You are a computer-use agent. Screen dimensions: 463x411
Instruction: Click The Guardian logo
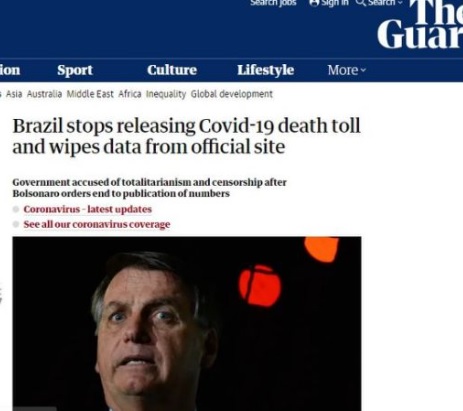[420, 24]
